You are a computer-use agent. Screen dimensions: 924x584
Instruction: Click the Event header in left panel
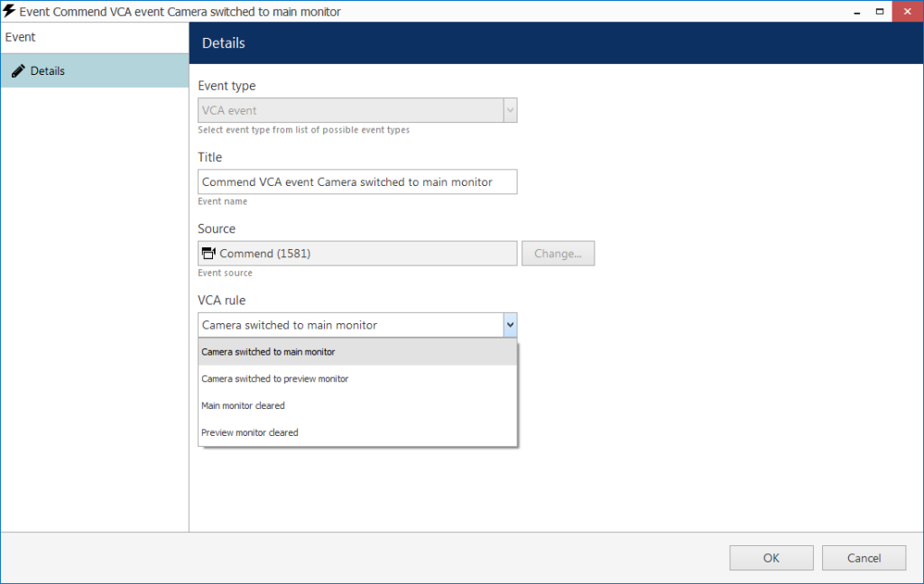21,37
